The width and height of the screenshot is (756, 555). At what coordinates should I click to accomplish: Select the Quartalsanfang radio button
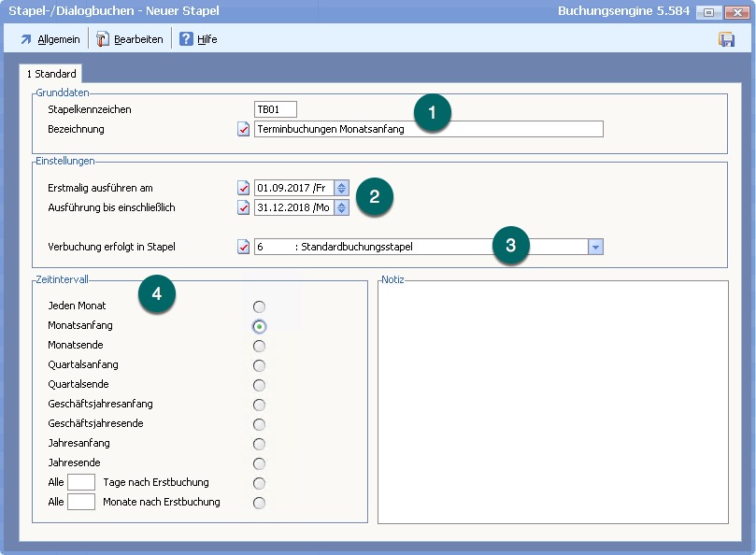pyautogui.click(x=259, y=365)
